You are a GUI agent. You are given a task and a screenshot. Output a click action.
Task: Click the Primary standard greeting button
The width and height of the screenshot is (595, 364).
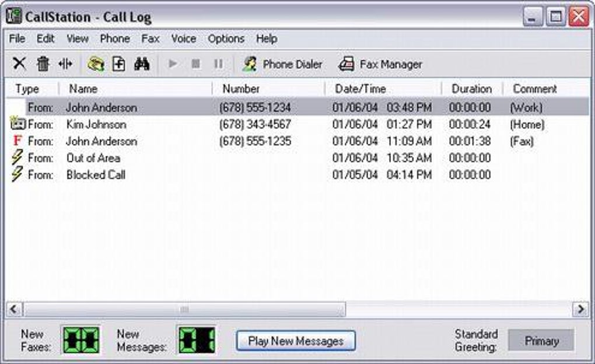[x=541, y=341]
